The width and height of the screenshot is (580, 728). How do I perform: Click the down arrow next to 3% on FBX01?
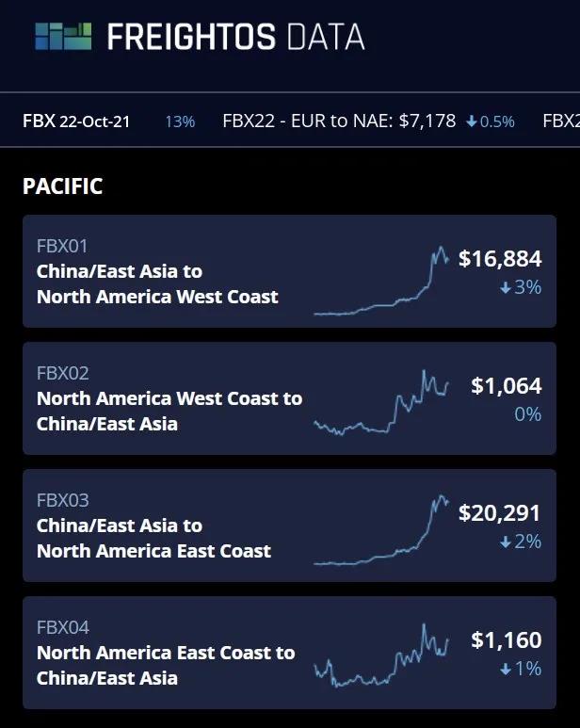[x=506, y=287]
